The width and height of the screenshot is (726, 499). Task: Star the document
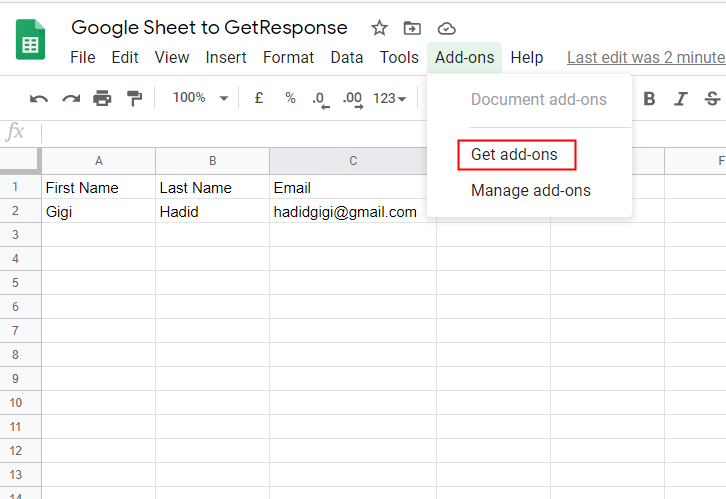(379, 28)
